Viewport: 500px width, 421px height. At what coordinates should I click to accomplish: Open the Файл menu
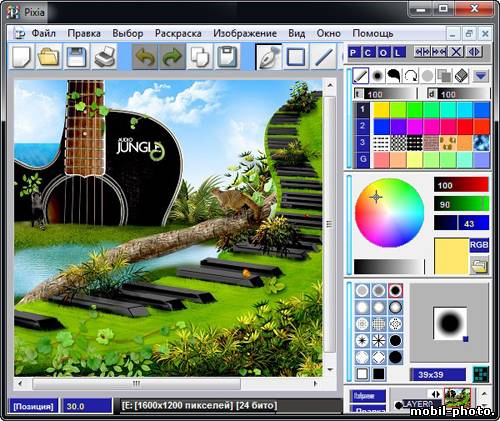pos(43,33)
